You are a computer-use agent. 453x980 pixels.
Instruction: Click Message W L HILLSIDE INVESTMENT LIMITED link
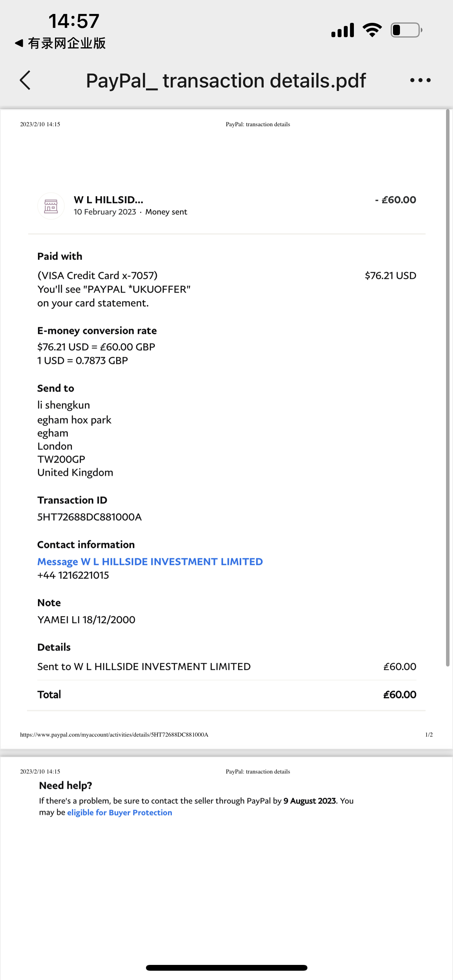[x=150, y=562]
